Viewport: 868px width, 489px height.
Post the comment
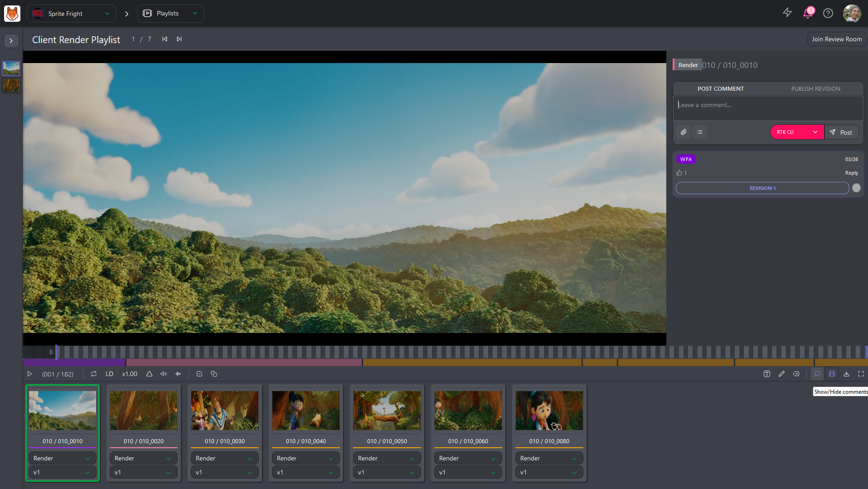pyautogui.click(x=841, y=132)
